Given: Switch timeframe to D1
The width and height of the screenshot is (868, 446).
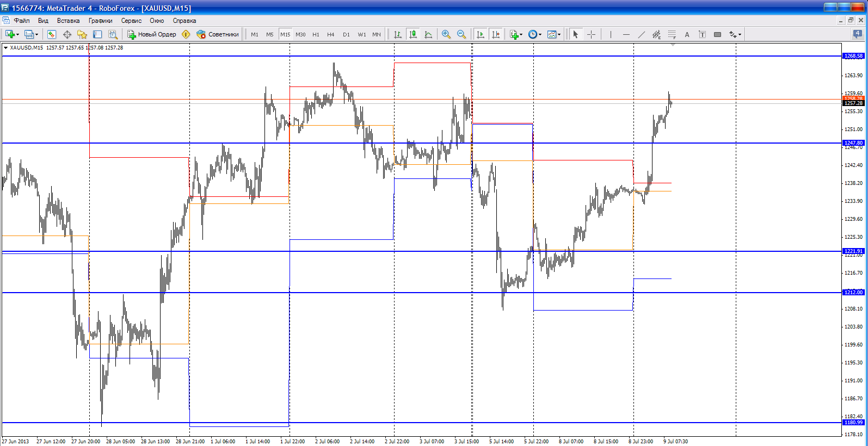Looking at the screenshot, I should [346, 34].
